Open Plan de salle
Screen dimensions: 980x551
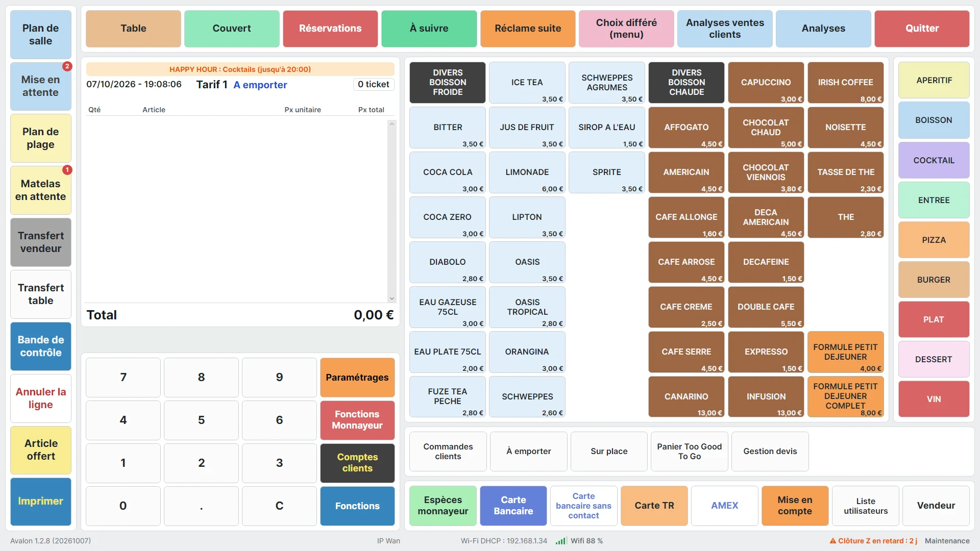pos(41,35)
